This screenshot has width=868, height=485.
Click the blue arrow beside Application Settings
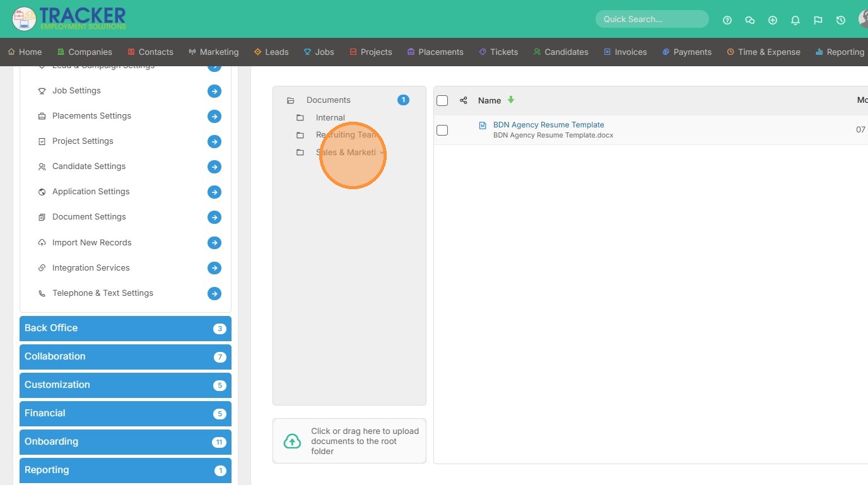[x=214, y=192]
